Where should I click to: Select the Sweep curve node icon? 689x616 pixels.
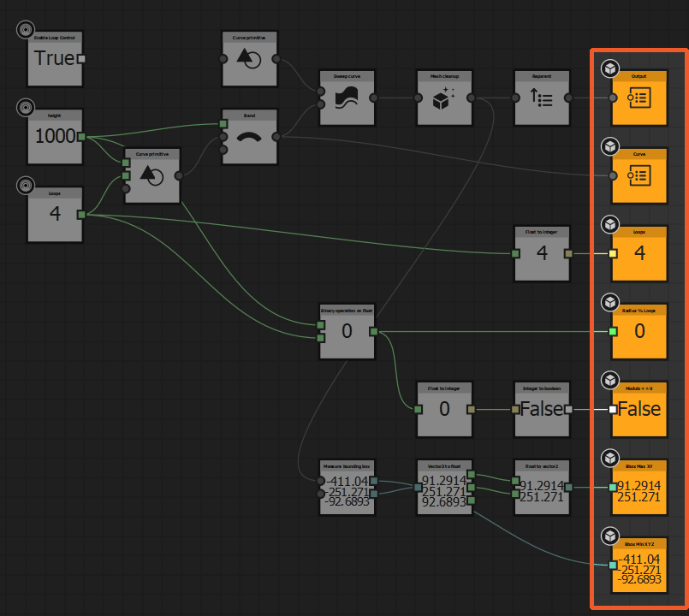pyautogui.click(x=346, y=97)
